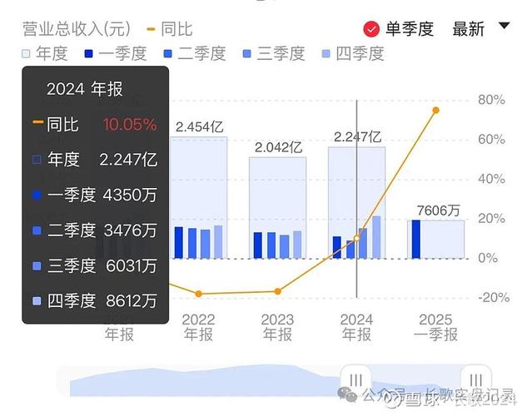
Task: Click the range overview area chart
Action: pos(275,380)
